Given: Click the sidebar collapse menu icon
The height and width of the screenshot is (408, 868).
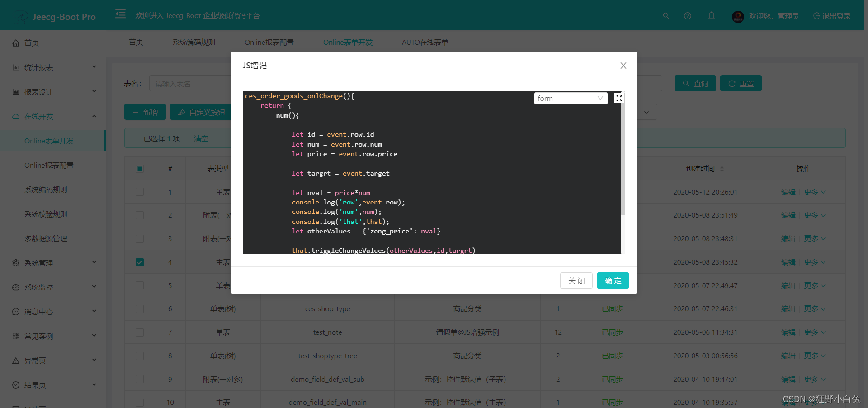Looking at the screenshot, I should [x=120, y=14].
